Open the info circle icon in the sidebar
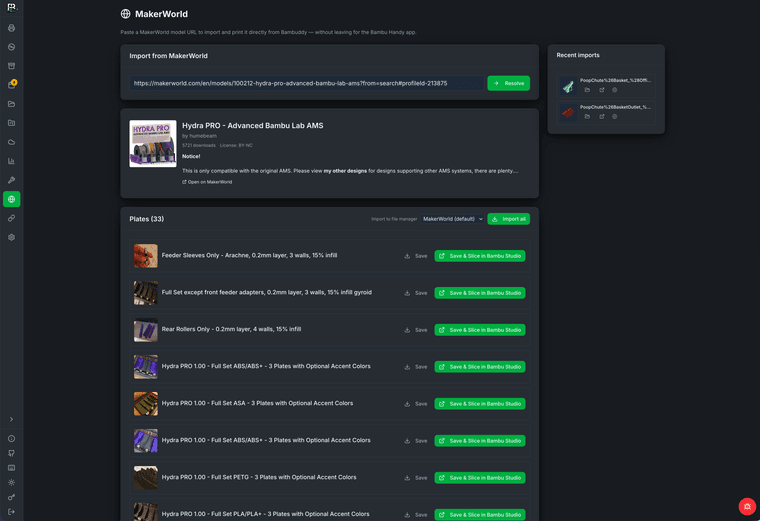This screenshot has height=521, width=760. [11, 439]
